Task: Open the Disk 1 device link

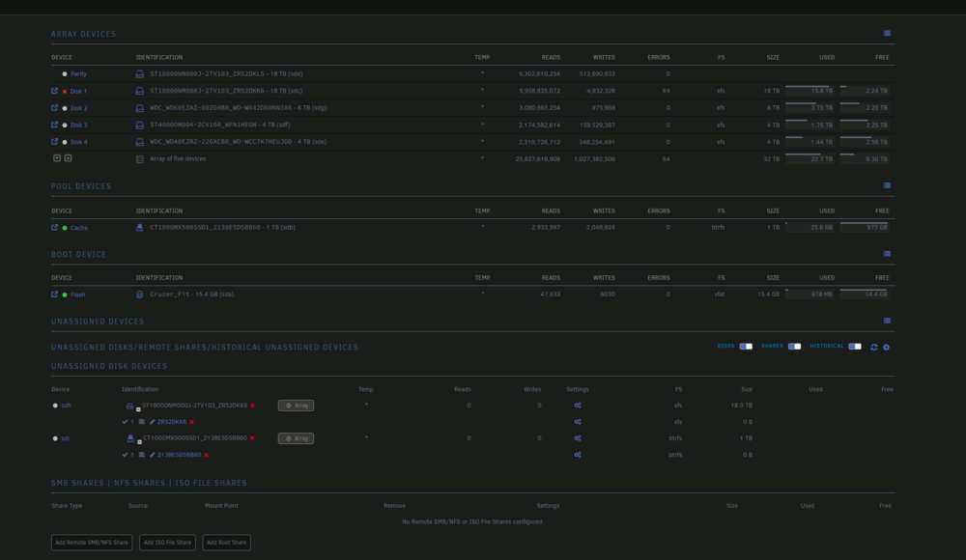Action: pyautogui.click(x=78, y=91)
